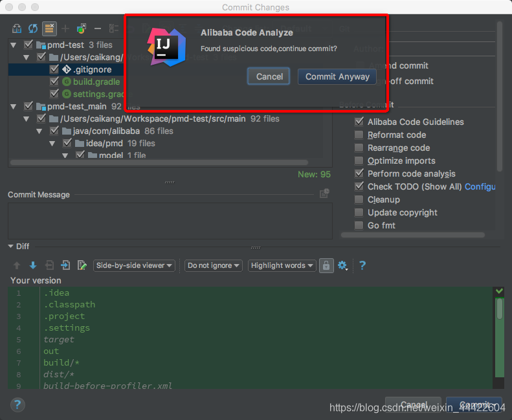This screenshot has height=420, width=512.
Task: Open the Do not ignore dropdown
Action: point(213,265)
